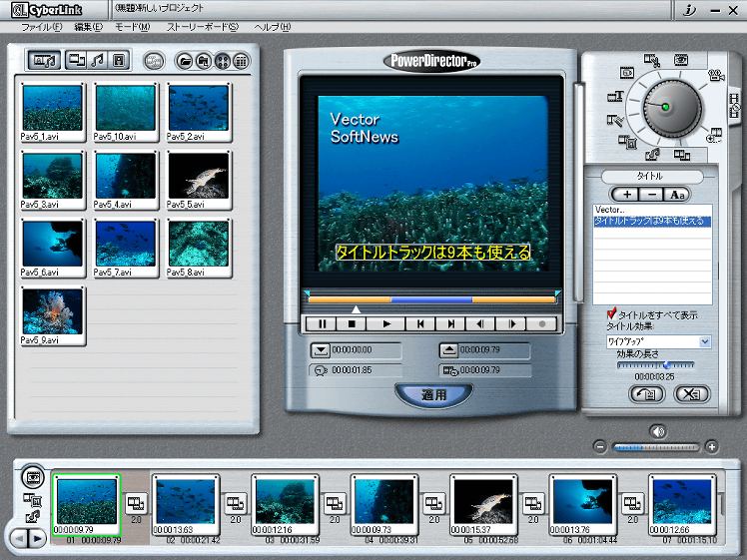The height and width of the screenshot is (560, 747).
Task: Open the ストーリーボード(S) menu
Action: 203,27
